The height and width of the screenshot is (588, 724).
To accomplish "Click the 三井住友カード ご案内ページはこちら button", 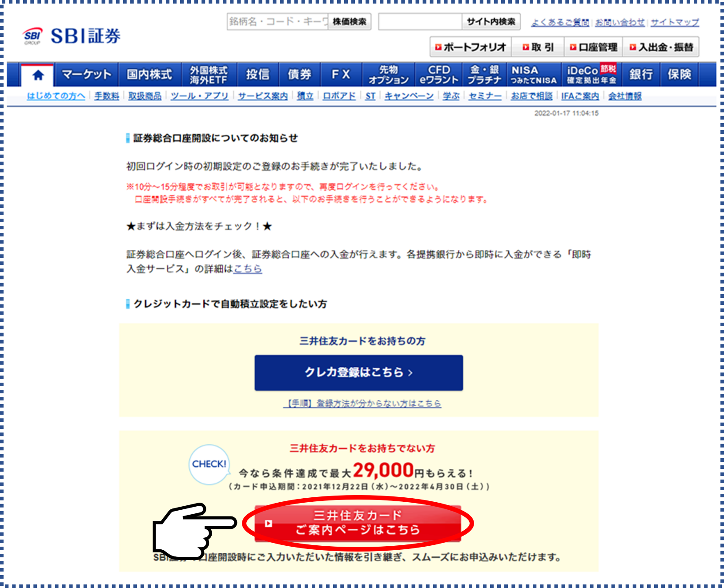I will pyautogui.click(x=358, y=523).
